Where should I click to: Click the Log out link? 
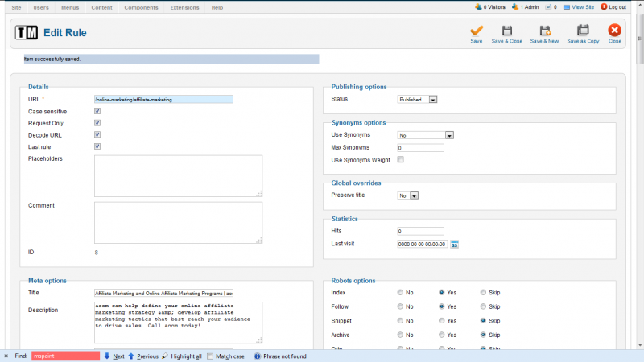(x=617, y=7)
